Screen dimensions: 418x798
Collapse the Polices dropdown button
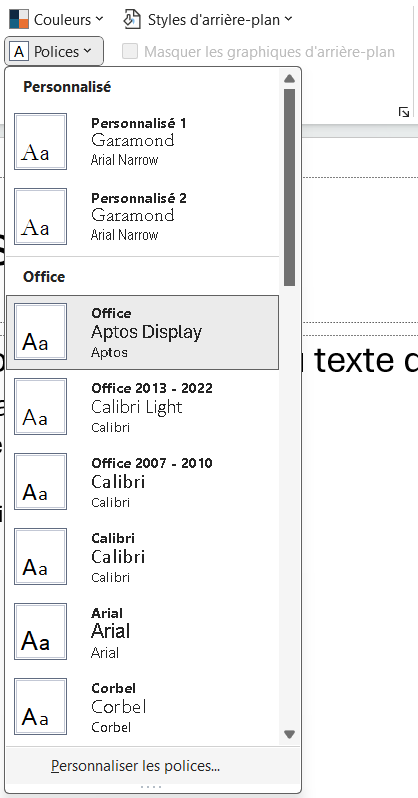coord(54,51)
